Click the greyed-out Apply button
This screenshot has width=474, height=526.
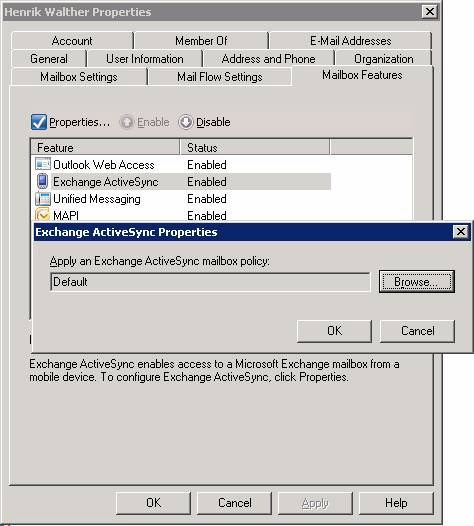[315, 503]
